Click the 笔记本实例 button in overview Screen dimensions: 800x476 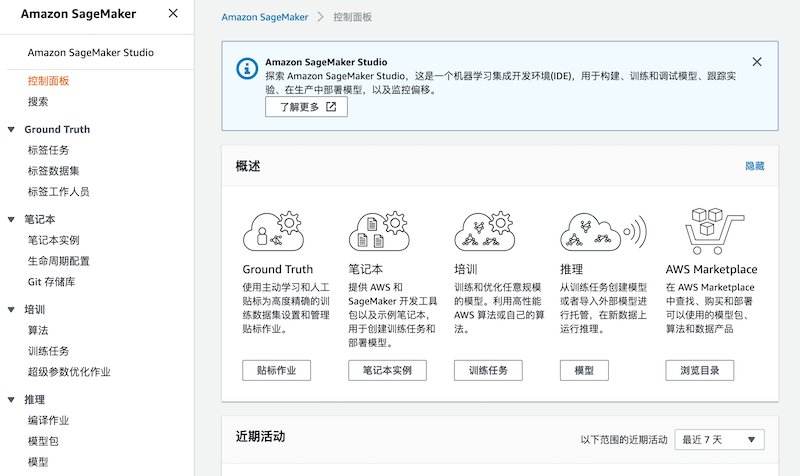(387, 370)
